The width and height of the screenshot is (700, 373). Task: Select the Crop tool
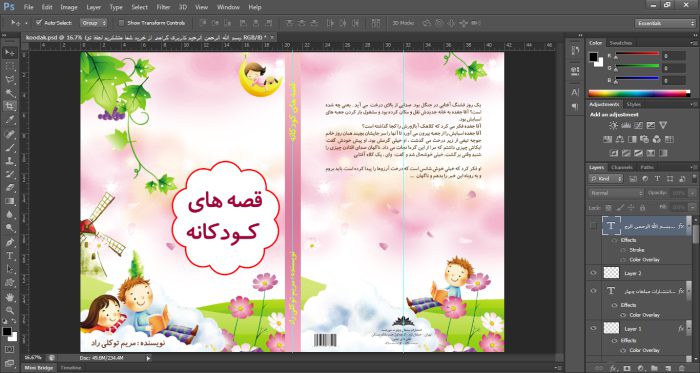[x=9, y=106]
